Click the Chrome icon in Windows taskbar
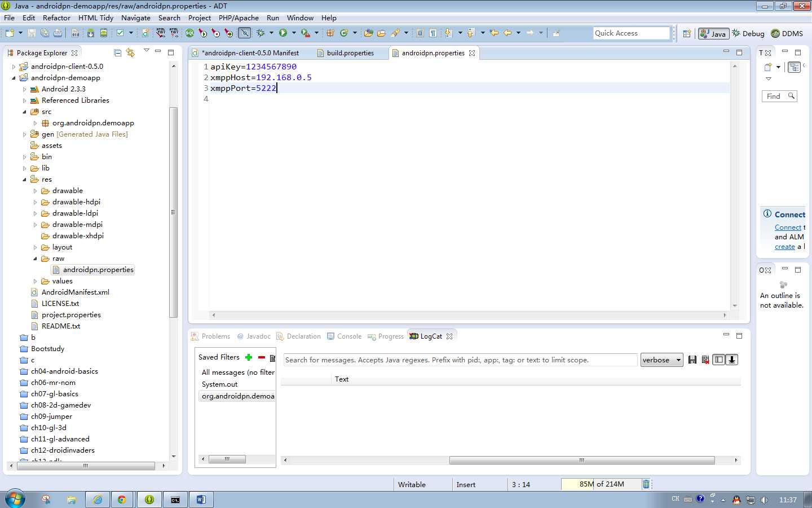 (x=122, y=500)
